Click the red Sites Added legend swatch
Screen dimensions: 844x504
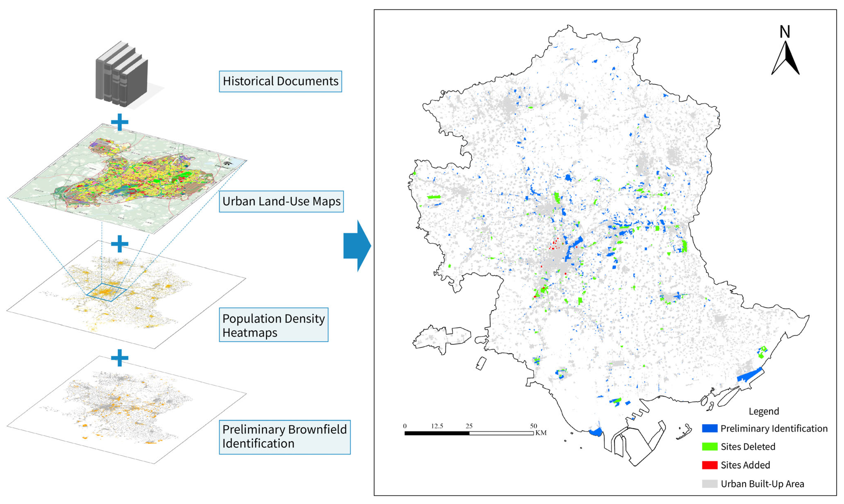[709, 465]
